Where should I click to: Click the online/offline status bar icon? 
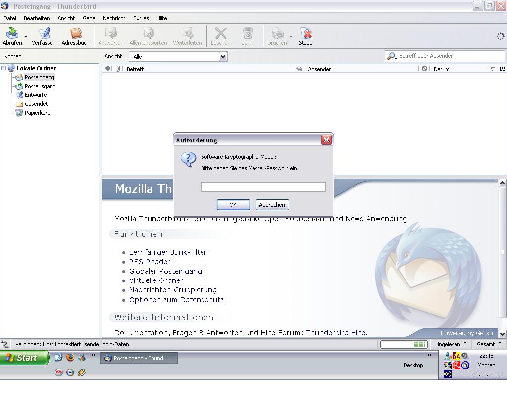click(5, 344)
